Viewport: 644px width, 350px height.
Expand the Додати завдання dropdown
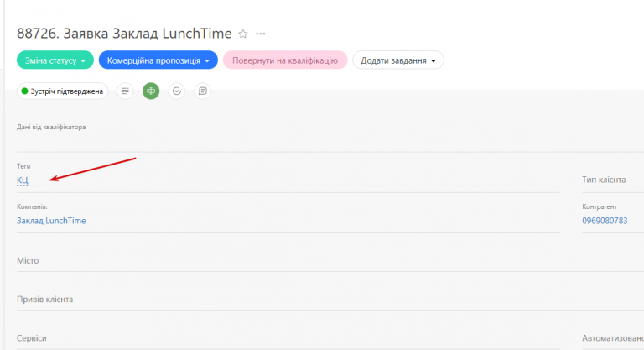click(398, 60)
